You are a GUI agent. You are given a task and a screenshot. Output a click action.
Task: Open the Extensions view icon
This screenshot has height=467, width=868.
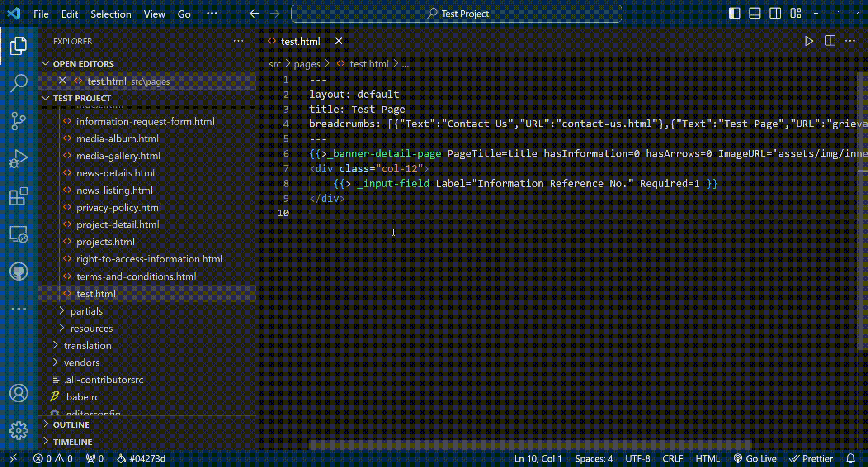[19, 196]
